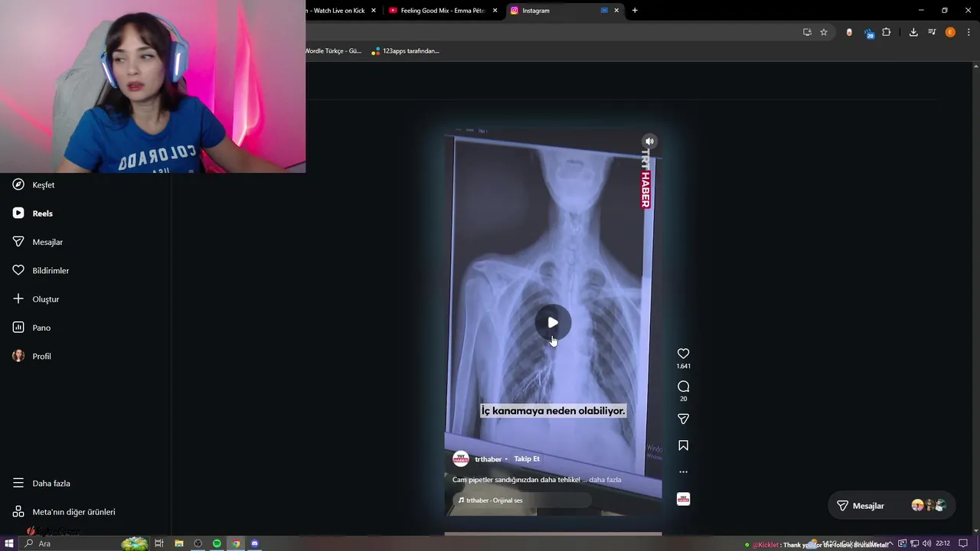Viewport: 980px width, 551px height.
Task: Click Oluştur to create a post
Action: coord(36,298)
